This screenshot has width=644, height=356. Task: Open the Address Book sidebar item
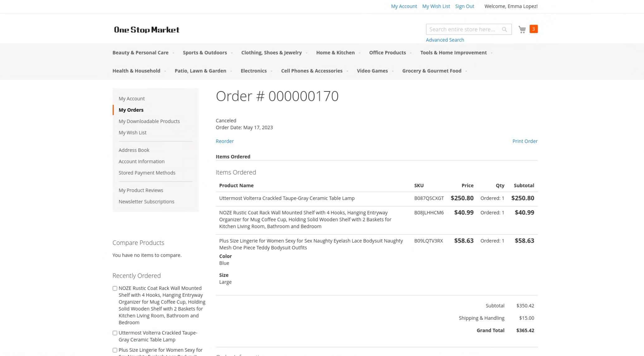134,150
